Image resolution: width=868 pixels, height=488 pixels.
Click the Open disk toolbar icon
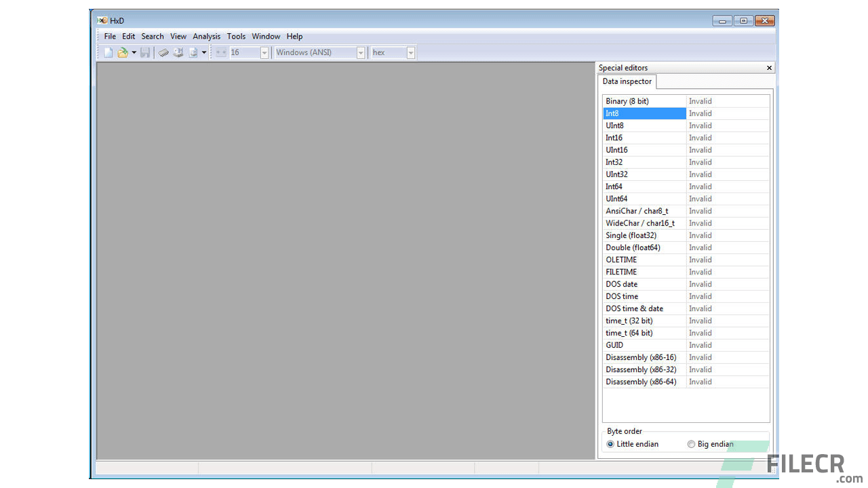pyautogui.click(x=178, y=52)
